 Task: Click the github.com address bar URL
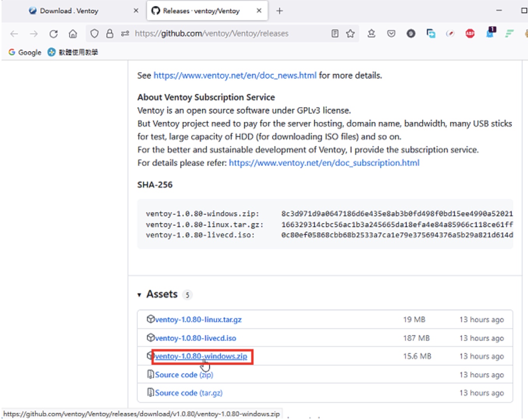212,34
